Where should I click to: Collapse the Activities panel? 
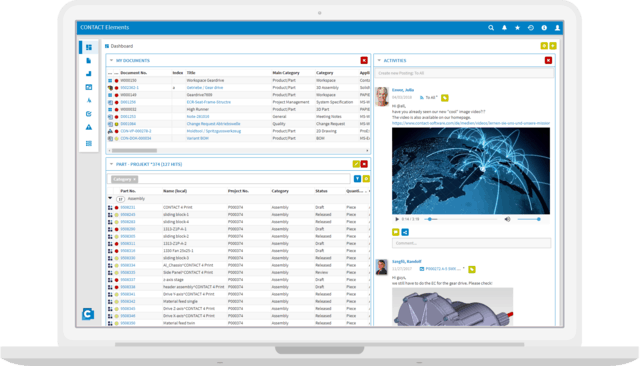pyautogui.click(x=379, y=60)
